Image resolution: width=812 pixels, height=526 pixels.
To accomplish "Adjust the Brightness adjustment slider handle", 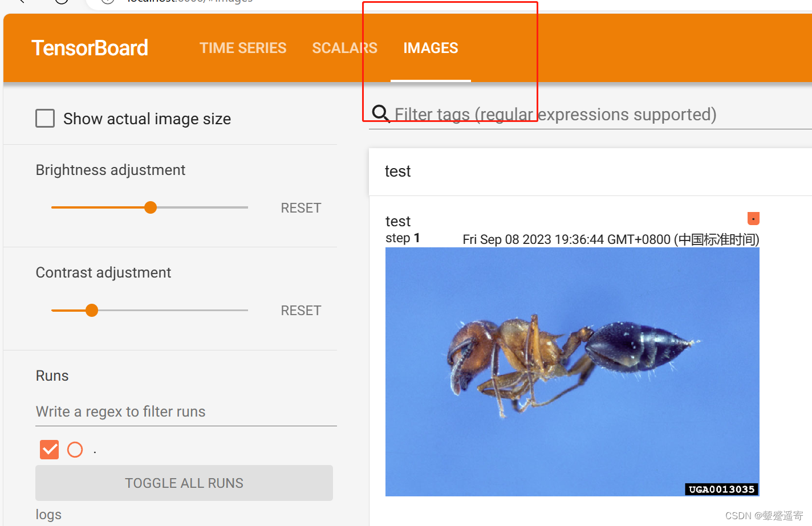I will 151,207.
